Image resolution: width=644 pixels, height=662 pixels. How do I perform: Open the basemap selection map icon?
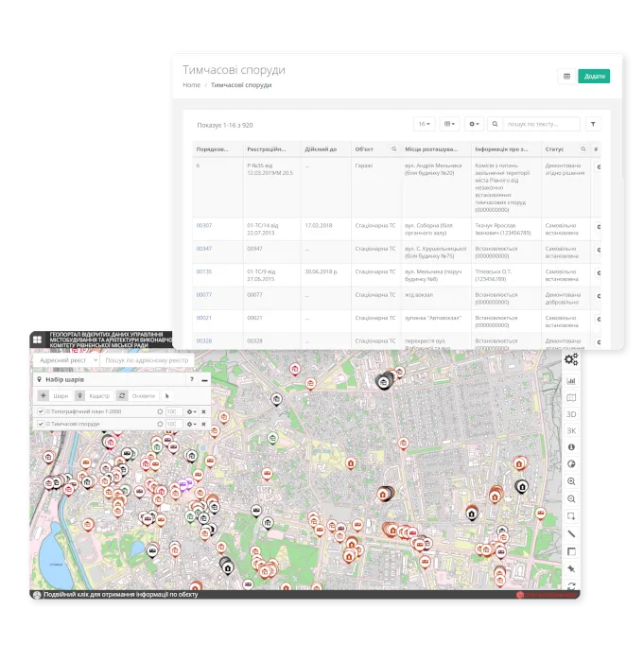pyautogui.click(x=571, y=398)
